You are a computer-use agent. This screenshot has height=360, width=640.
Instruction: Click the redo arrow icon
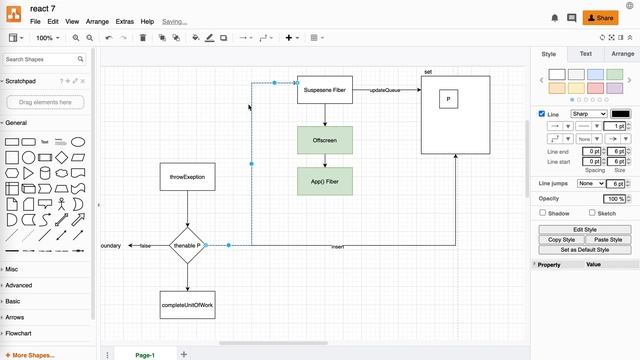click(123, 38)
